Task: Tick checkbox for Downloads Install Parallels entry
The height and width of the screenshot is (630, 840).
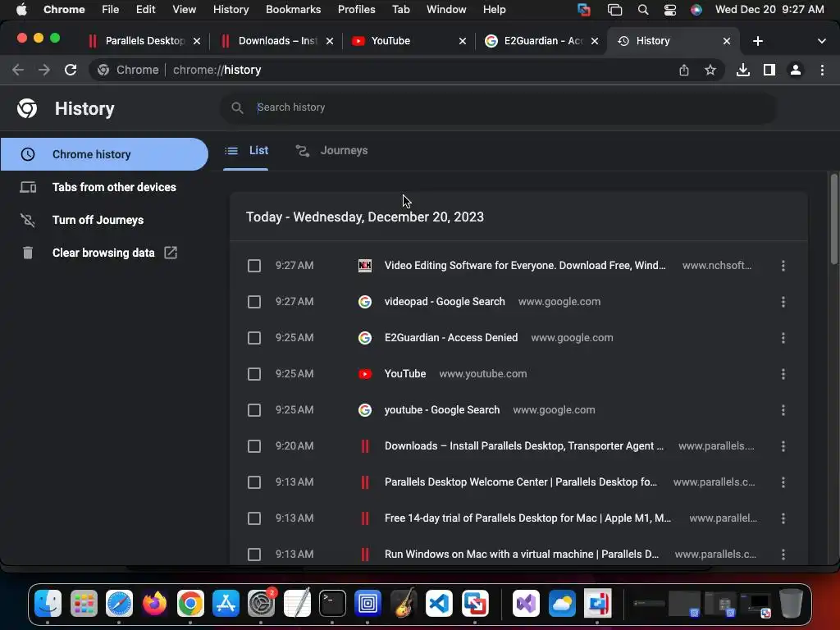Action: (x=254, y=446)
